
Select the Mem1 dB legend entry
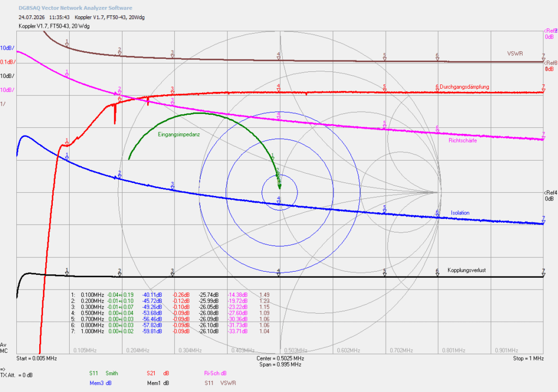[158, 383]
